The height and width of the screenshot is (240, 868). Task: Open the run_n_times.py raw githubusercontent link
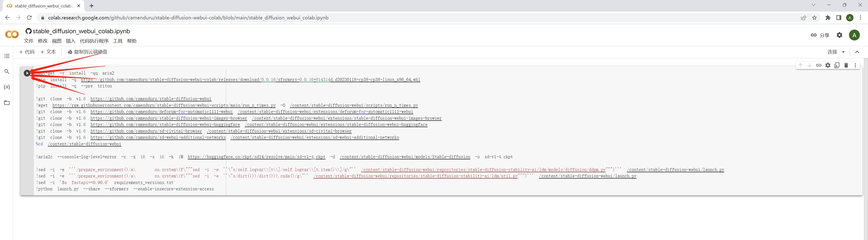164,105
